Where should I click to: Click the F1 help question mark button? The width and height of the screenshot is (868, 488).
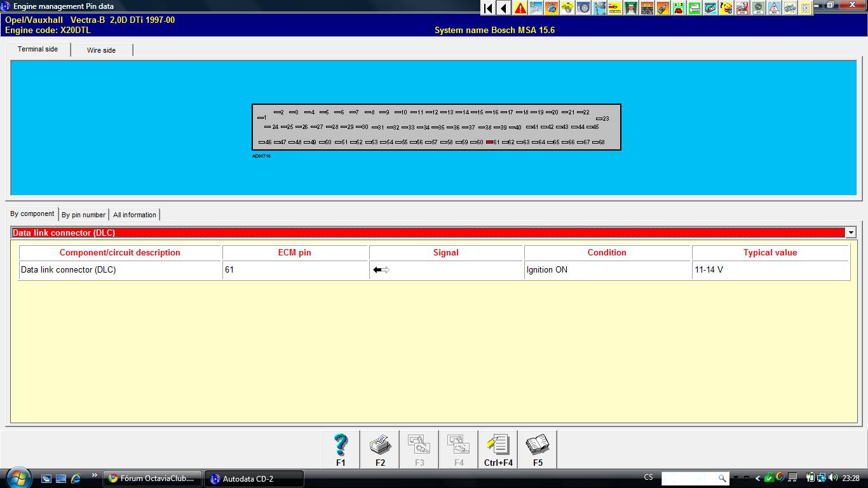pos(341,449)
